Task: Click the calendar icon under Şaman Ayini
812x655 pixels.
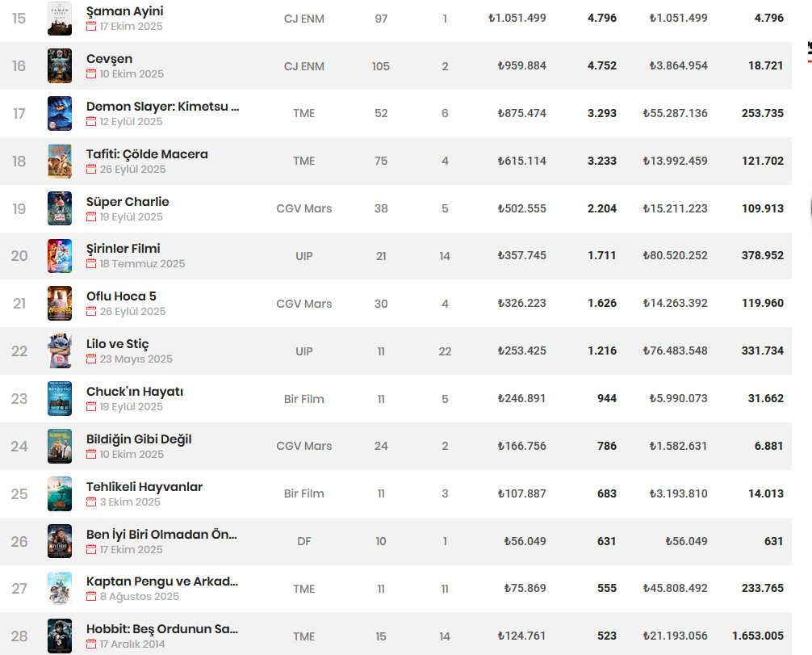Action: (x=91, y=27)
